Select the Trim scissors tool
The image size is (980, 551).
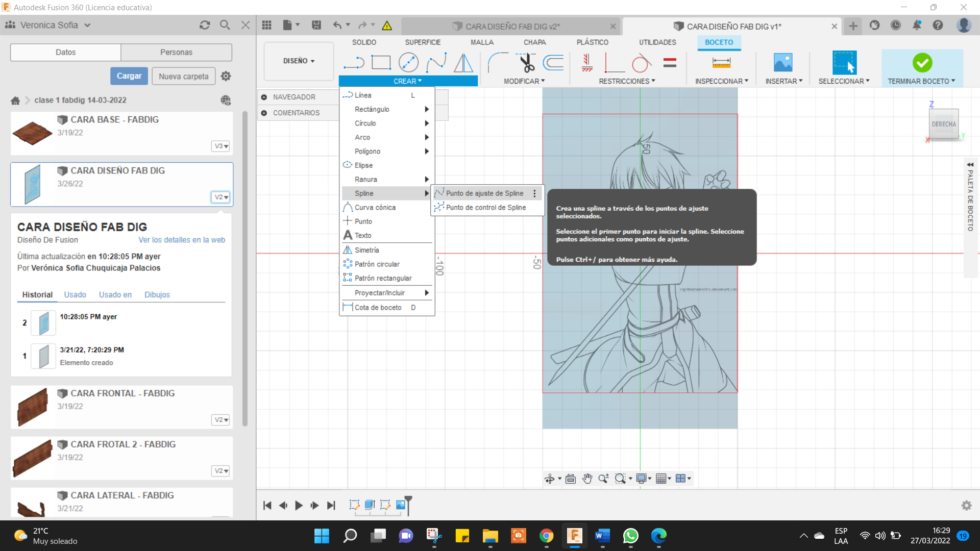tap(526, 63)
